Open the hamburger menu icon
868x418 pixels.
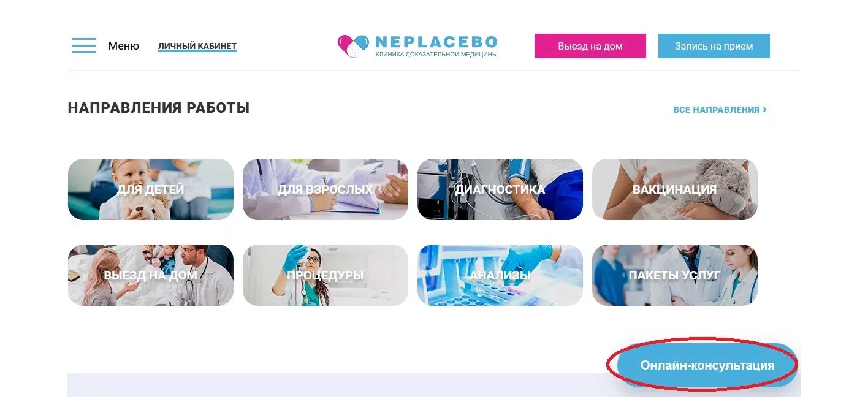click(x=84, y=46)
